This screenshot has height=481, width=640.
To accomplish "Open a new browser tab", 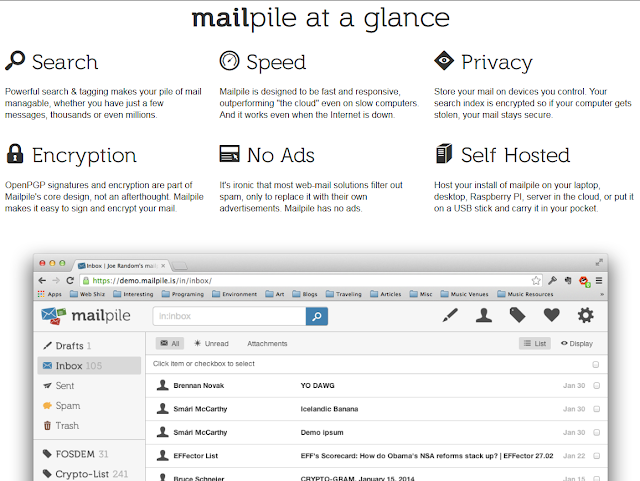I will [x=179, y=266].
